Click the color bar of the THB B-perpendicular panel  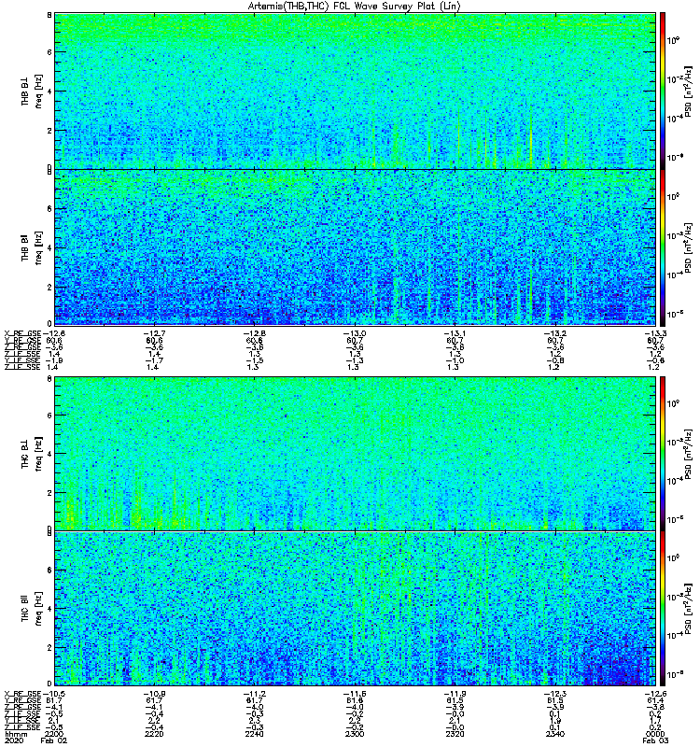(663, 91)
